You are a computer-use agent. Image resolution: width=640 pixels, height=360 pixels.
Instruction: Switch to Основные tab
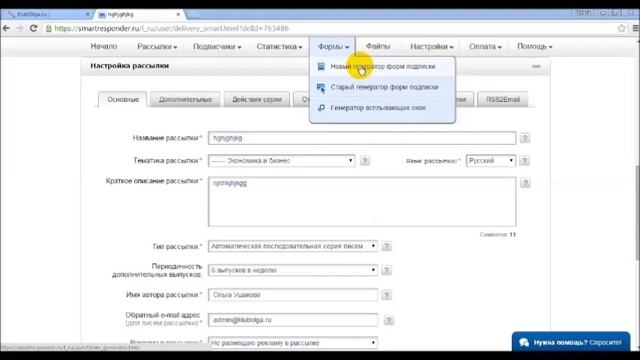(123, 99)
